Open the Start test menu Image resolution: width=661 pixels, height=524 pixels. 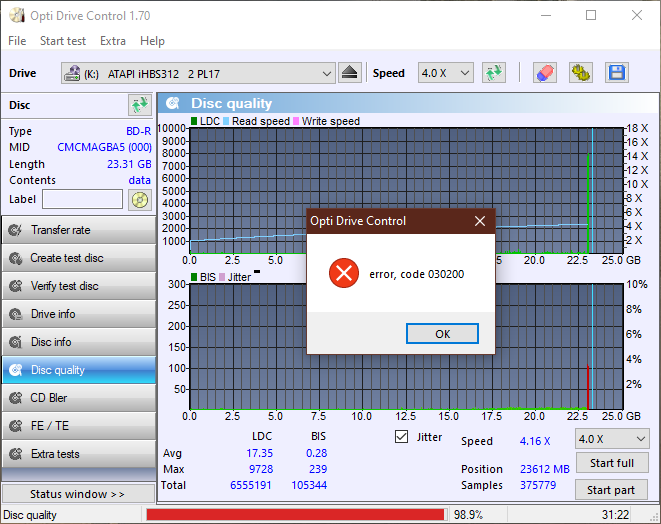click(x=63, y=41)
